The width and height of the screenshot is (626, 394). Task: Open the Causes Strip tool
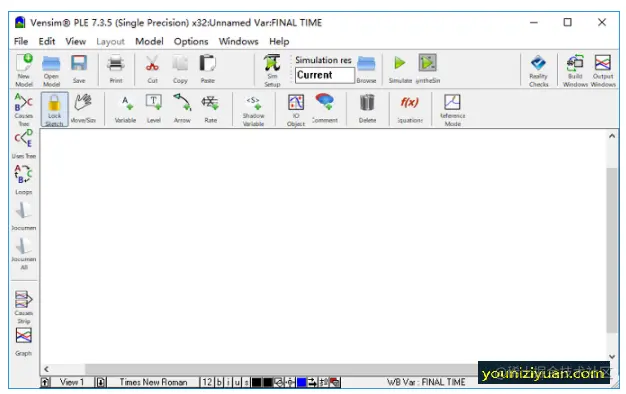(x=24, y=307)
